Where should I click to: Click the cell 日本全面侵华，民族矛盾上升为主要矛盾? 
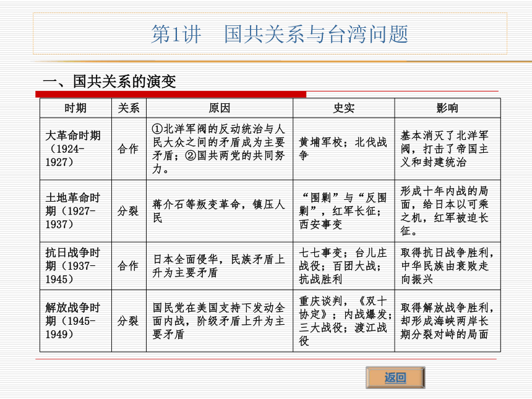coord(220,265)
